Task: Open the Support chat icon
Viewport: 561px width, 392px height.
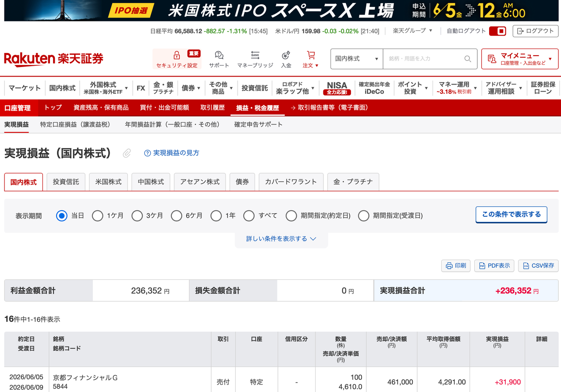Action: [219, 55]
